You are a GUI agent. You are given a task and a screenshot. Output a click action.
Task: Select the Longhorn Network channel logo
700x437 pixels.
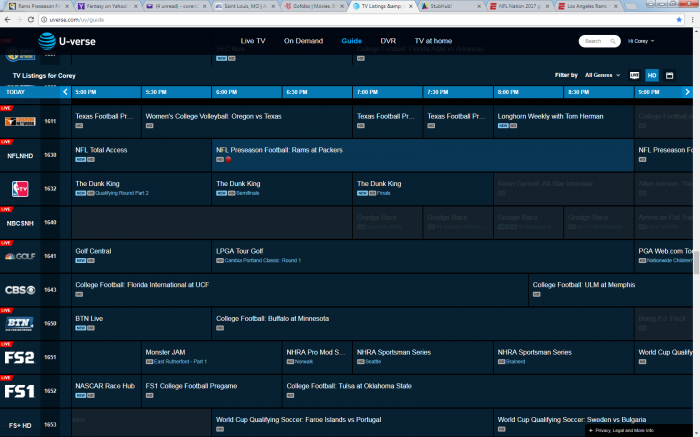pyautogui.click(x=20, y=121)
